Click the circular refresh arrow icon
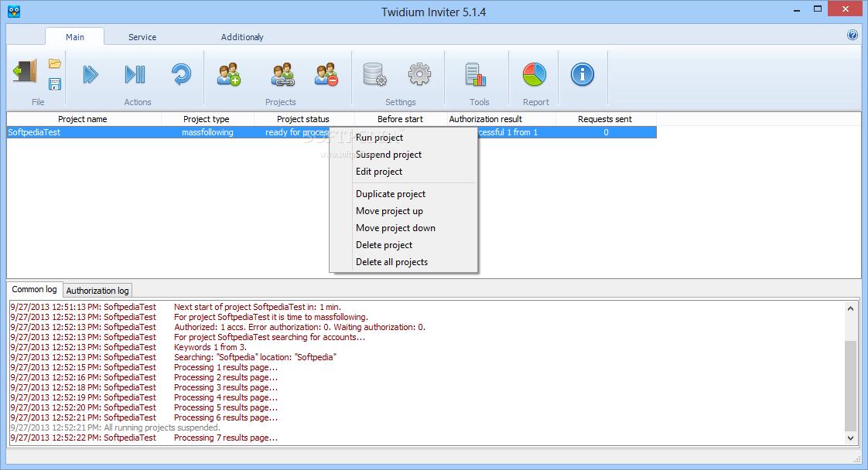 click(181, 74)
